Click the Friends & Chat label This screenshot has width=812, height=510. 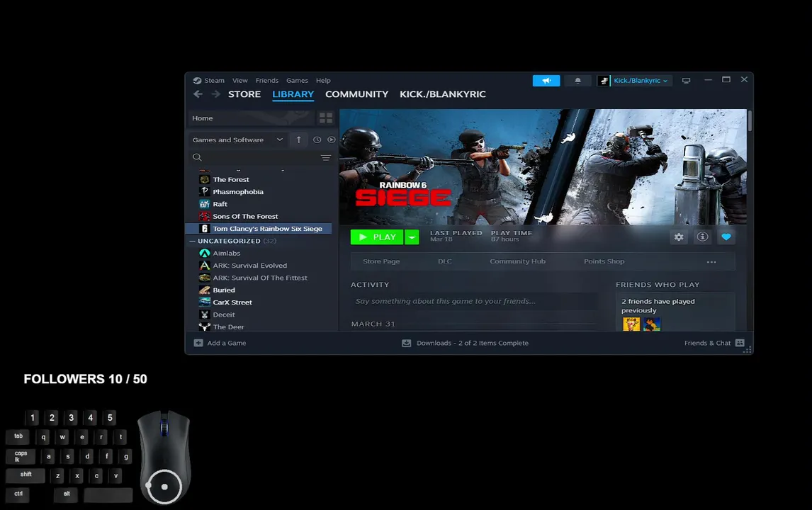point(707,343)
